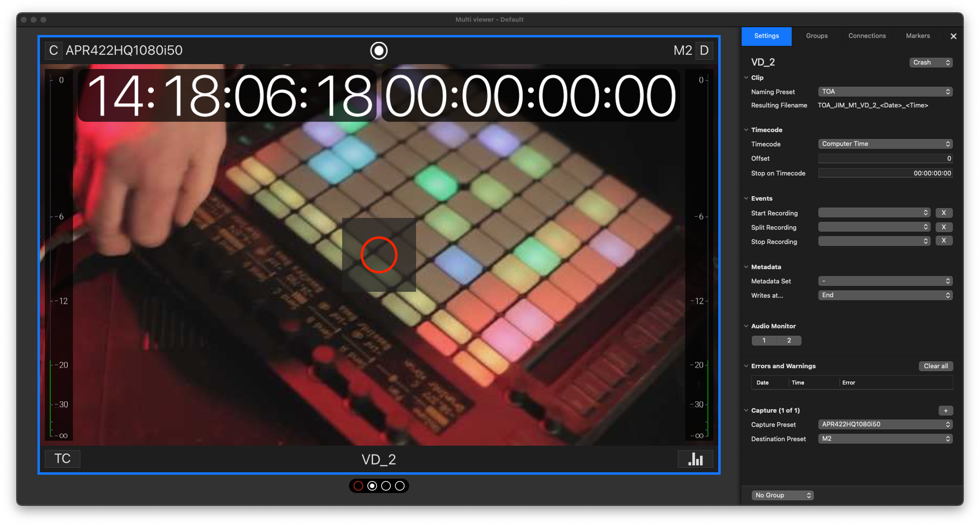Clear the Start Recording event with X
This screenshot has height=526, width=980.
coord(944,212)
